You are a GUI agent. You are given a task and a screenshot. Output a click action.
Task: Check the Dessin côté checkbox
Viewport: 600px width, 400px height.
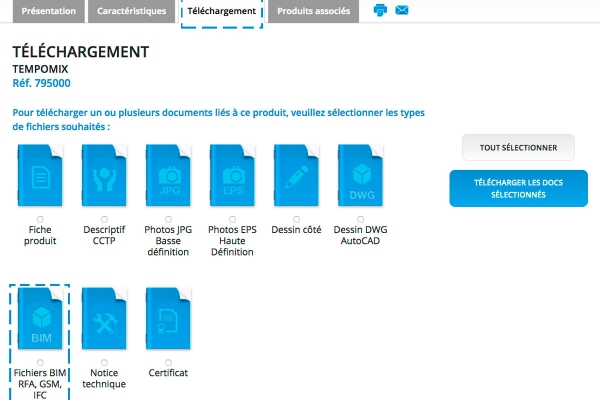[x=297, y=219]
